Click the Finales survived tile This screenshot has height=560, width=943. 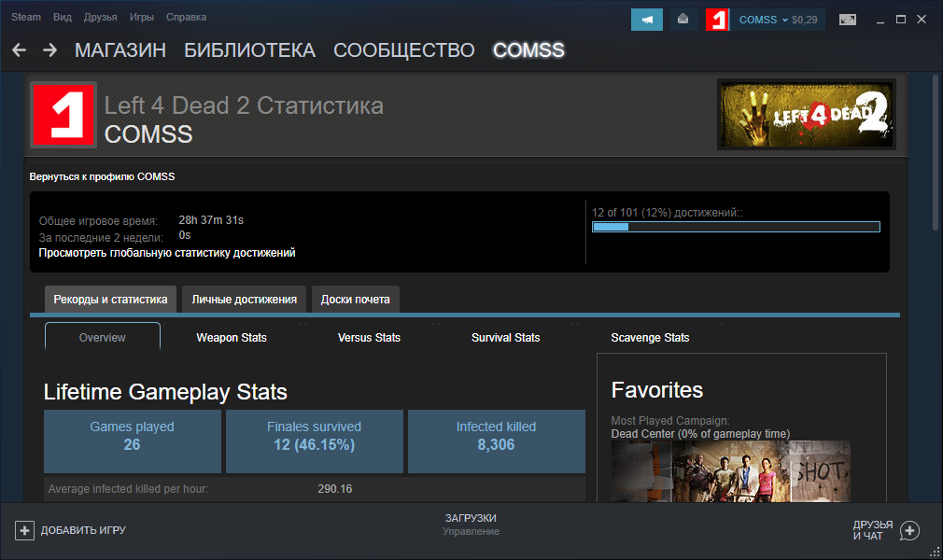pos(315,441)
